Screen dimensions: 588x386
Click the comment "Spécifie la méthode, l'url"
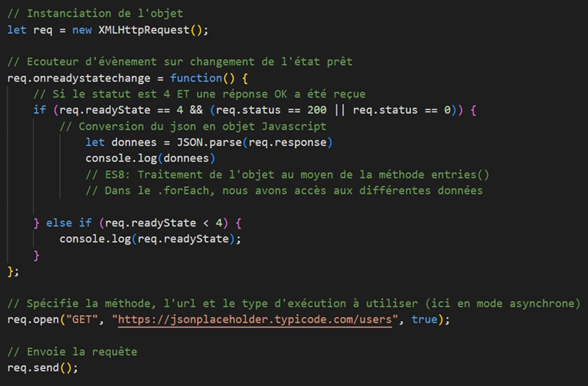pos(294,304)
